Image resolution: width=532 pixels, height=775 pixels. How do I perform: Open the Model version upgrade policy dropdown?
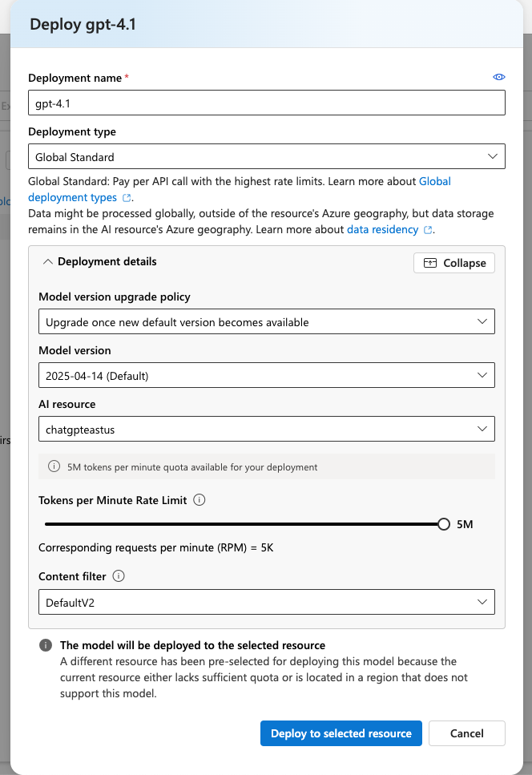click(x=267, y=321)
